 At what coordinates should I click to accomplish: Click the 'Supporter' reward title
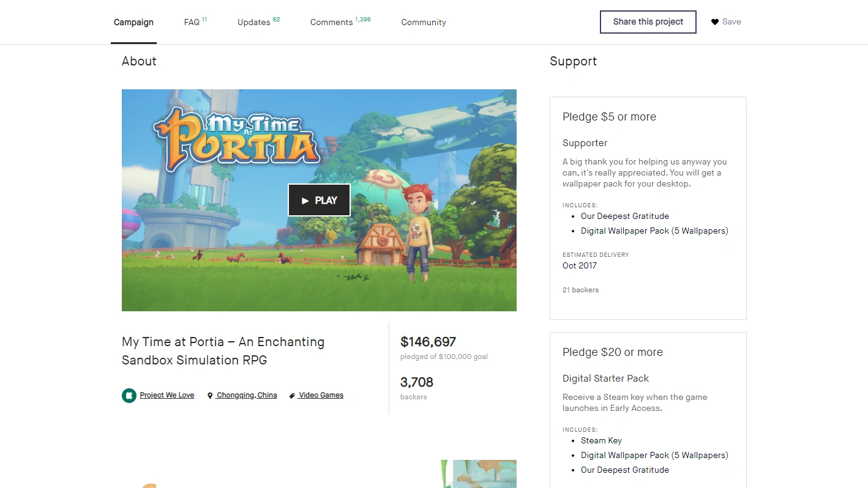click(585, 143)
